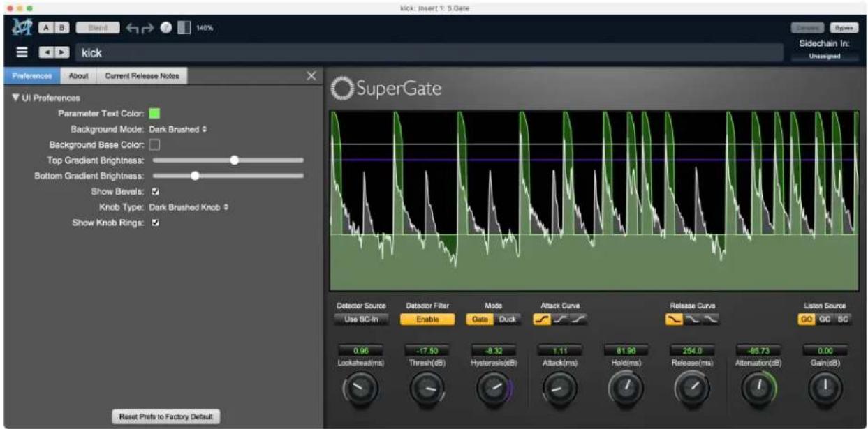Toggle the Detector Filter Enable button
Viewport: 868px width, 429px height.
tap(427, 319)
